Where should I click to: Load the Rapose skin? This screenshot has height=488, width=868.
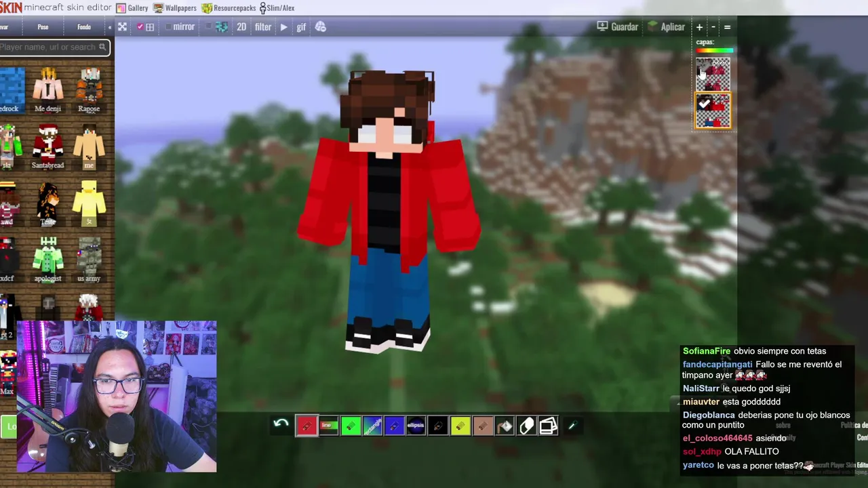pos(89,89)
